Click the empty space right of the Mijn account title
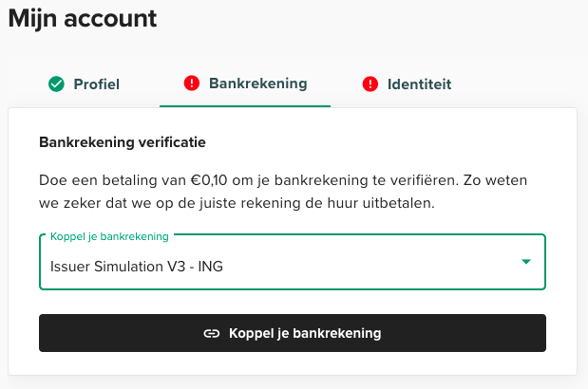588x389 pixels. tap(380, 18)
